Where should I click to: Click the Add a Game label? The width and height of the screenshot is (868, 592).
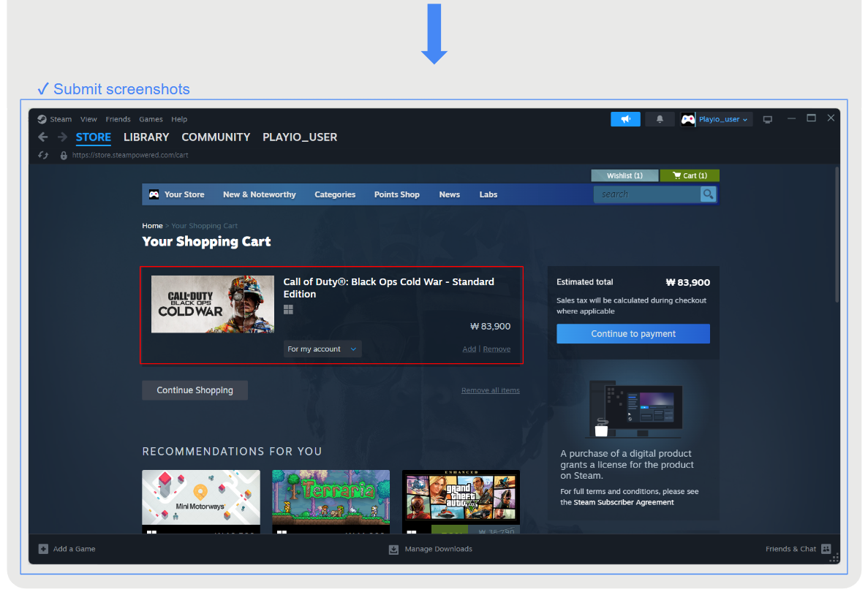(74, 549)
